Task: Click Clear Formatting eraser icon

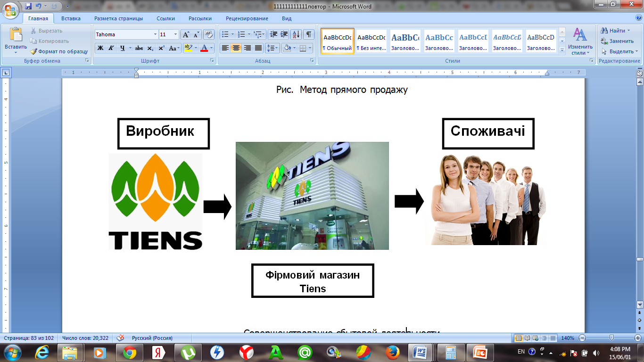Action: tap(209, 34)
